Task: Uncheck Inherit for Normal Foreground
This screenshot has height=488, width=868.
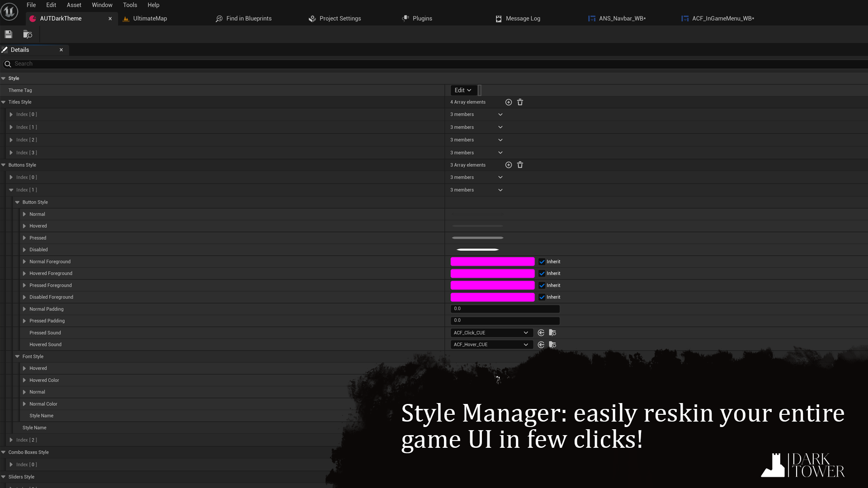Action: (x=542, y=262)
